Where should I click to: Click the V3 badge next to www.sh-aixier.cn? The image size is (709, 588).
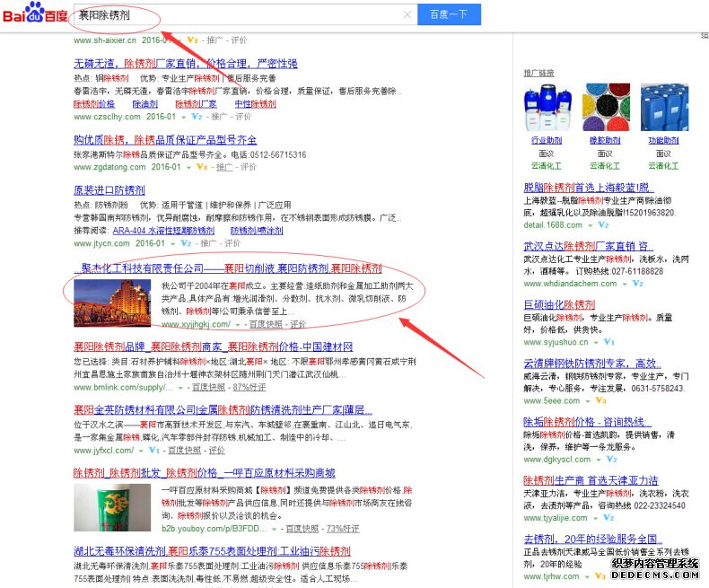coord(192,39)
